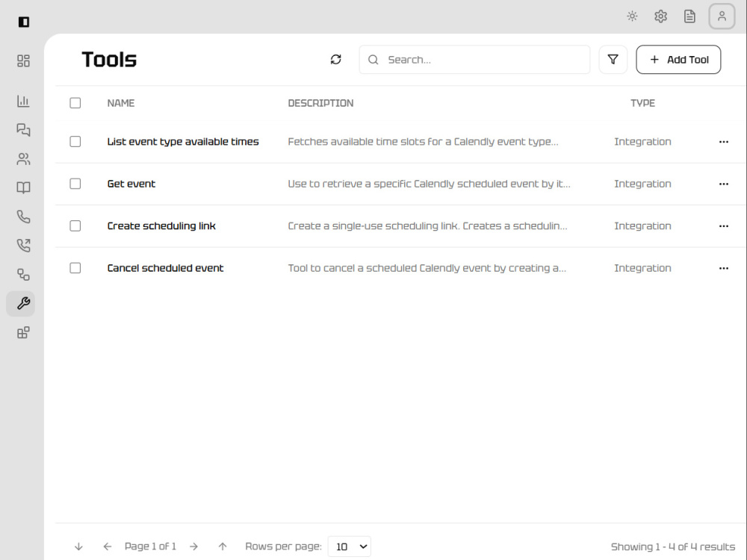747x560 pixels.
Task: Sort by the NAME column header
Action: [121, 103]
